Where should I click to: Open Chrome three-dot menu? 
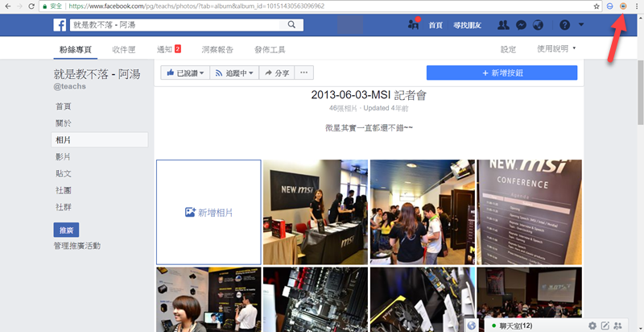(x=637, y=6)
